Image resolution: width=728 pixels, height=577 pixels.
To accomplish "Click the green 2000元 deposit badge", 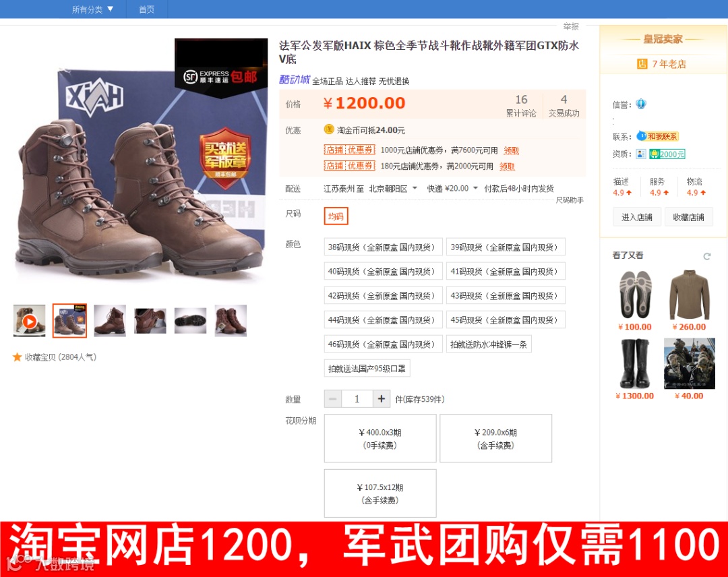I will (667, 154).
